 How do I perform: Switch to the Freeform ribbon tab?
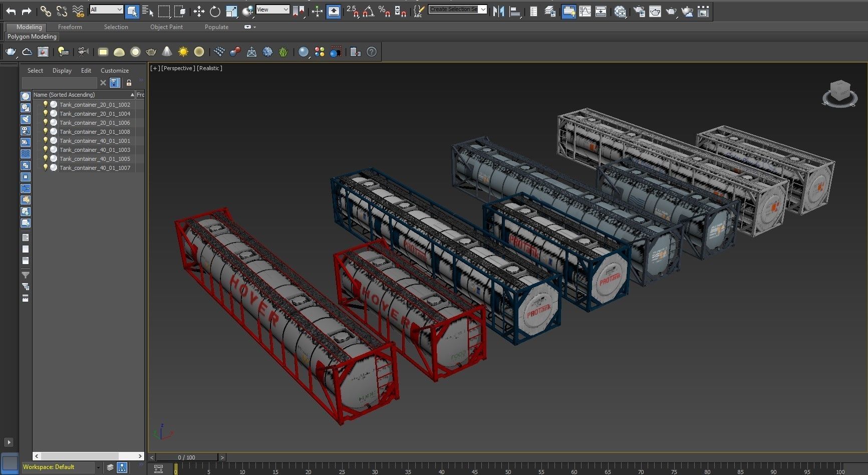(70, 27)
